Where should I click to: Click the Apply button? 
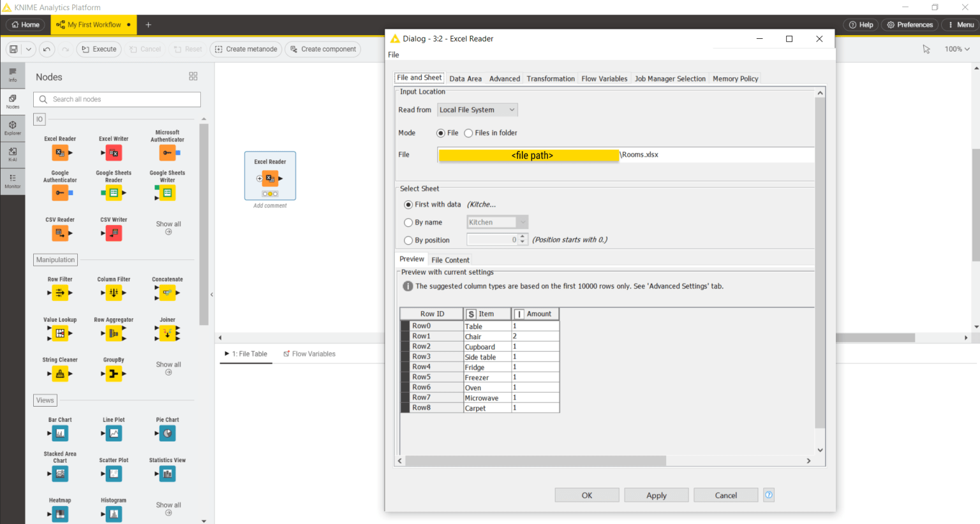(657, 495)
